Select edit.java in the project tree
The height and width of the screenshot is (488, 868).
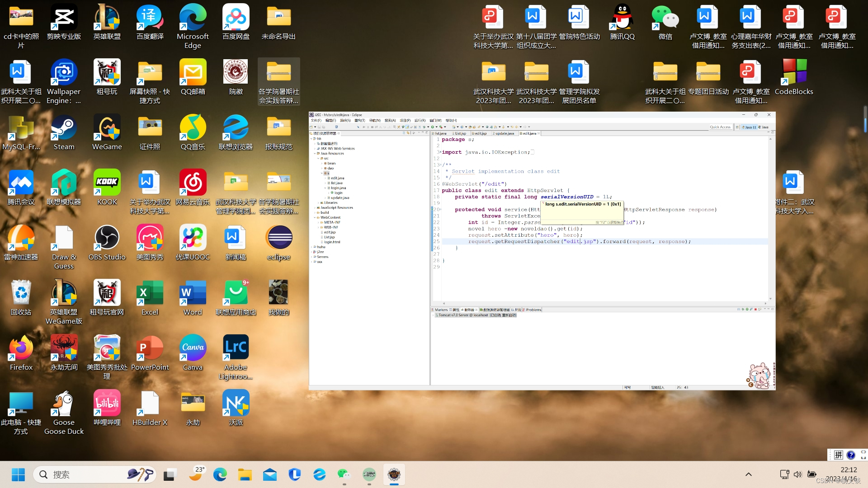(337, 178)
